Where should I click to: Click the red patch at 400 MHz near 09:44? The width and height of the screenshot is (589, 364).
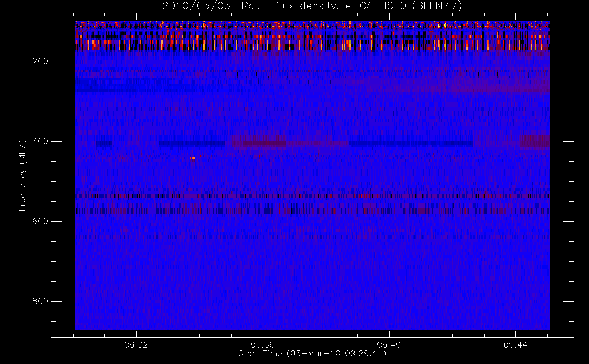[x=534, y=142]
